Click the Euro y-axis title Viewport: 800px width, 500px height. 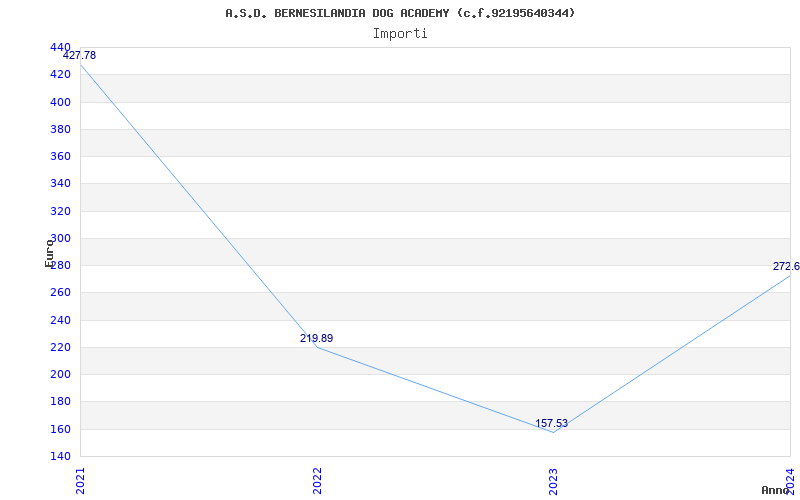[49, 253]
